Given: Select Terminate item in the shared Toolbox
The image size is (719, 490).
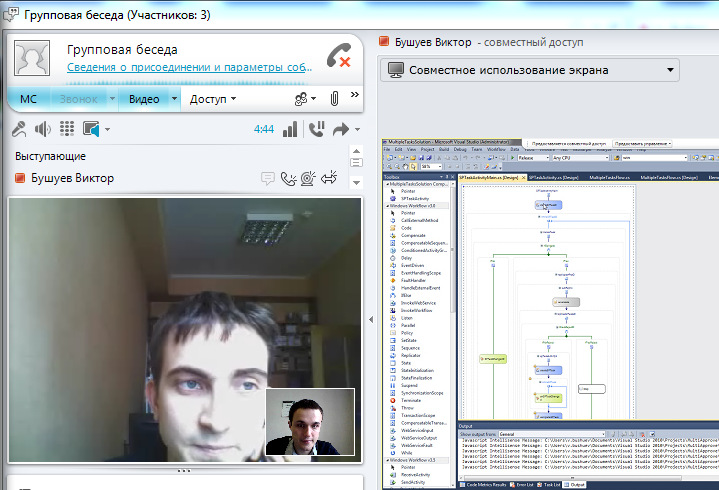Looking at the screenshot, I should (411, 401).
